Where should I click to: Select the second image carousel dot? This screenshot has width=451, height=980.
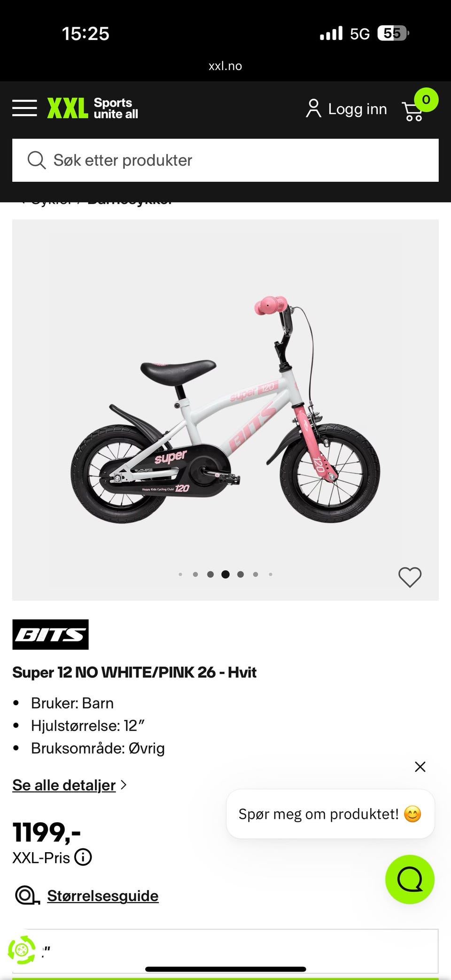(195, 574)
